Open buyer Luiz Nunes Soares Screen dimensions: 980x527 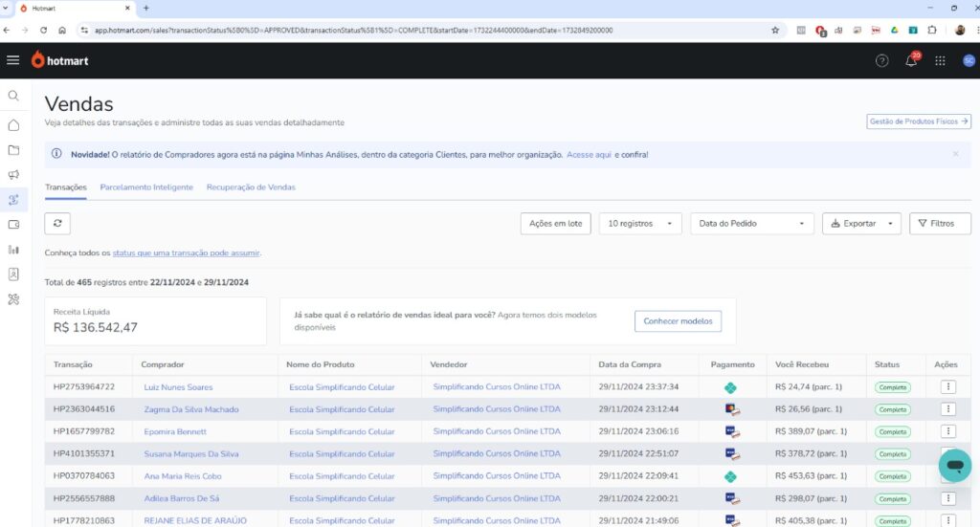[178, 387]
